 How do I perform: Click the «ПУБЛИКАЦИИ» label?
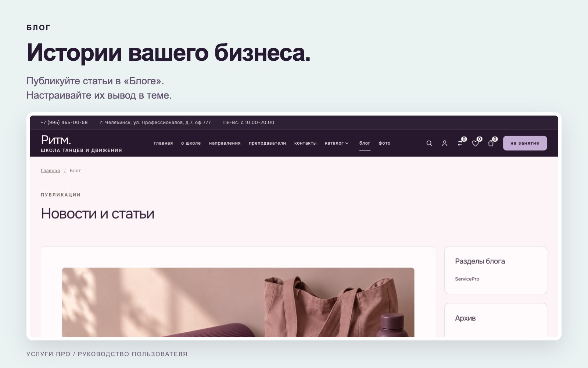click(61, 195)
